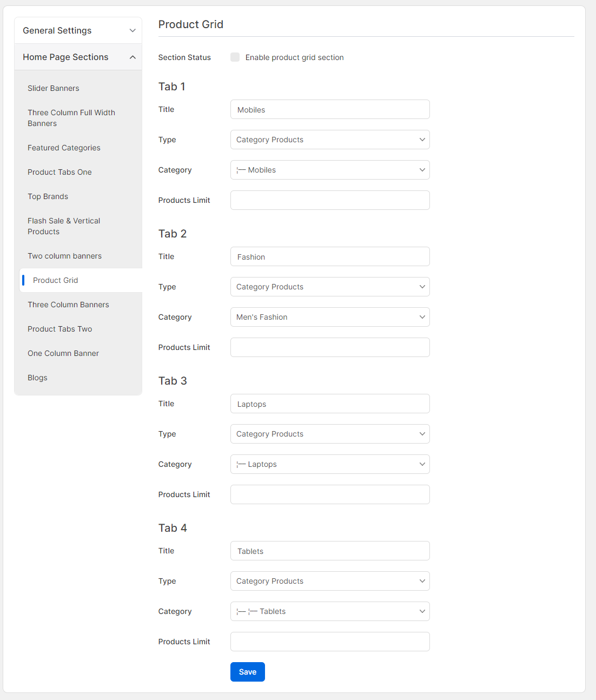Click the Section Status label
This screenshot has height=700, width=596.
184,57
